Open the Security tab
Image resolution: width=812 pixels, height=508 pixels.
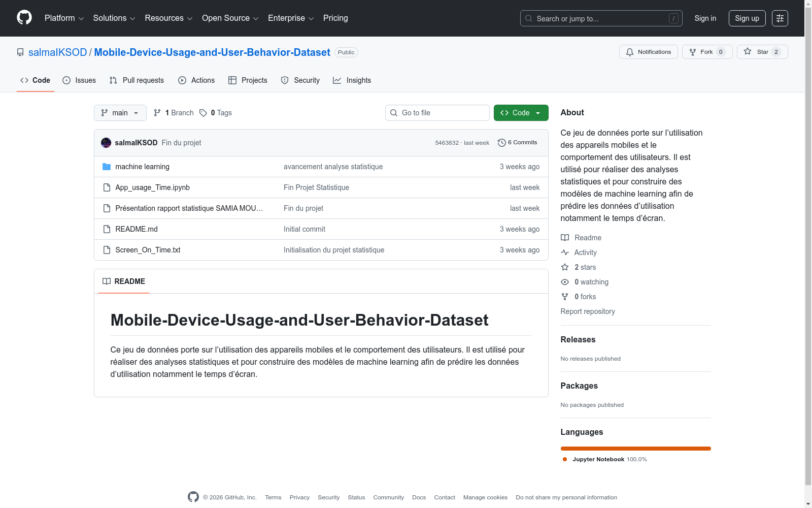click(300, 80)
